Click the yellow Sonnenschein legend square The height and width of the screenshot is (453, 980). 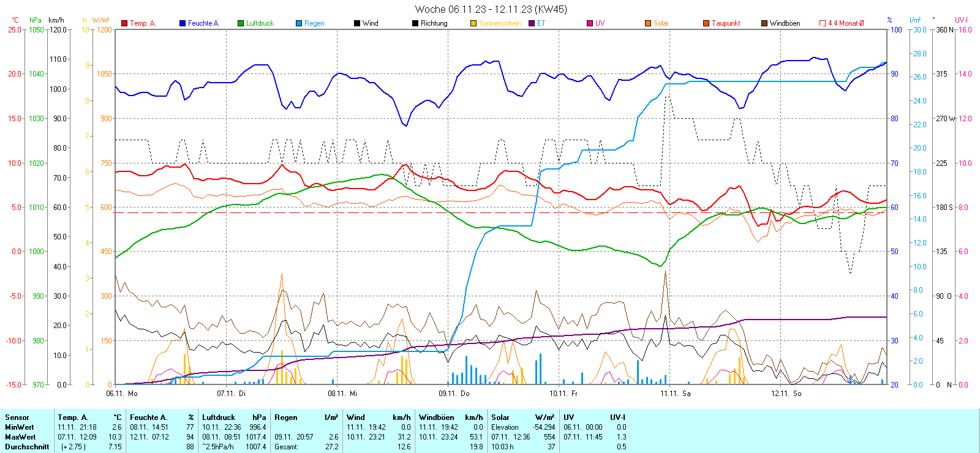(473, 23)
